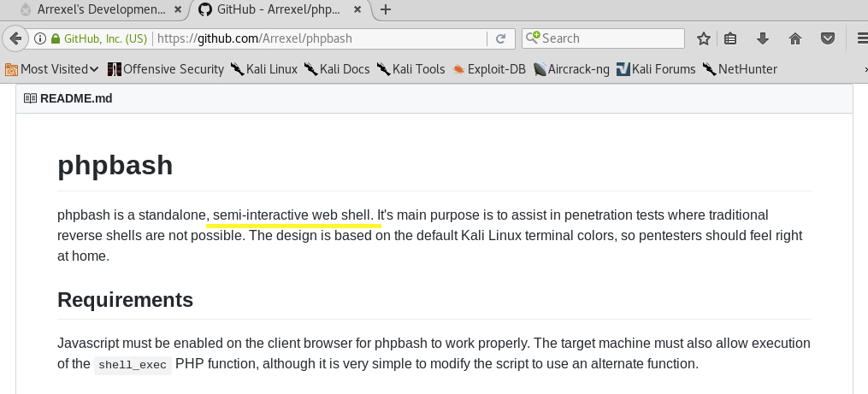868x394 pixels.
Task: Close the Arrexel's Development tab
Action: coord(177,9)
